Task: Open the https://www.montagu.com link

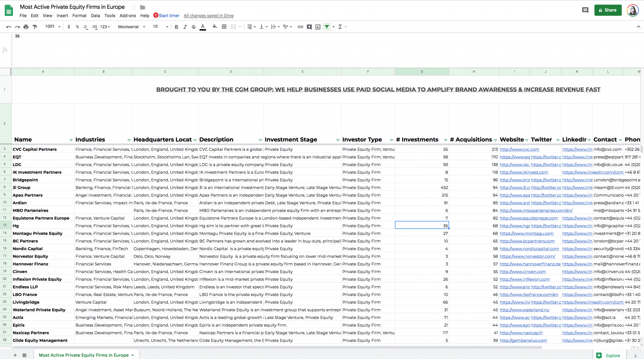Action: [x=526, y=233]
